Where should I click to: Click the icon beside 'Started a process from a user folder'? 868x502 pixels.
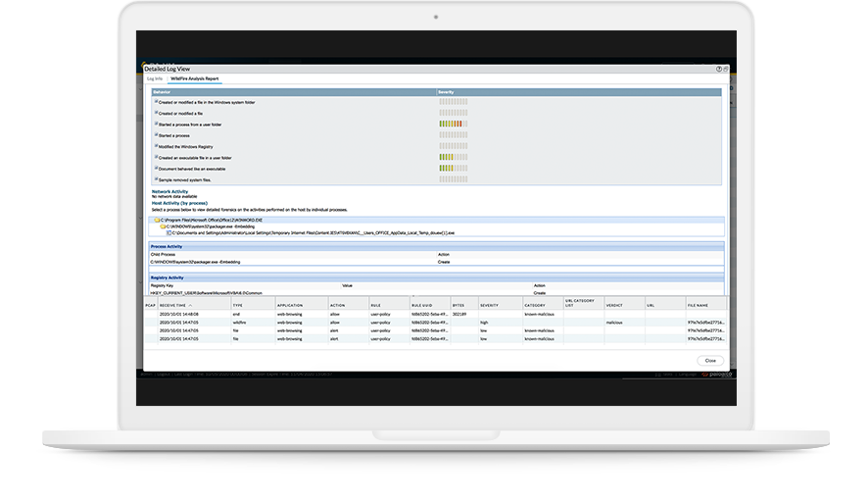[x=157, y=124]
